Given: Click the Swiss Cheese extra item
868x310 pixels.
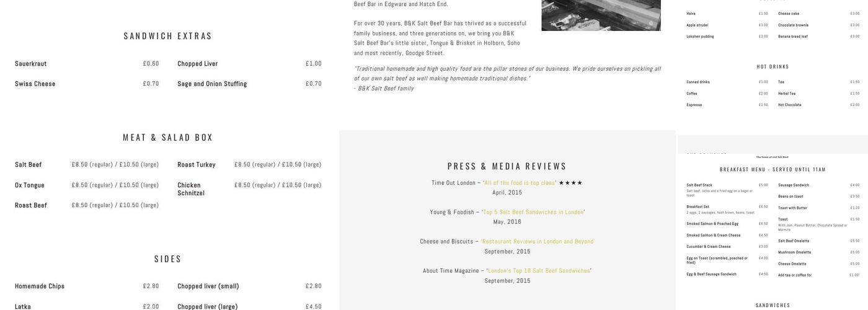Looking at the screenshot, I should [35, 84].
